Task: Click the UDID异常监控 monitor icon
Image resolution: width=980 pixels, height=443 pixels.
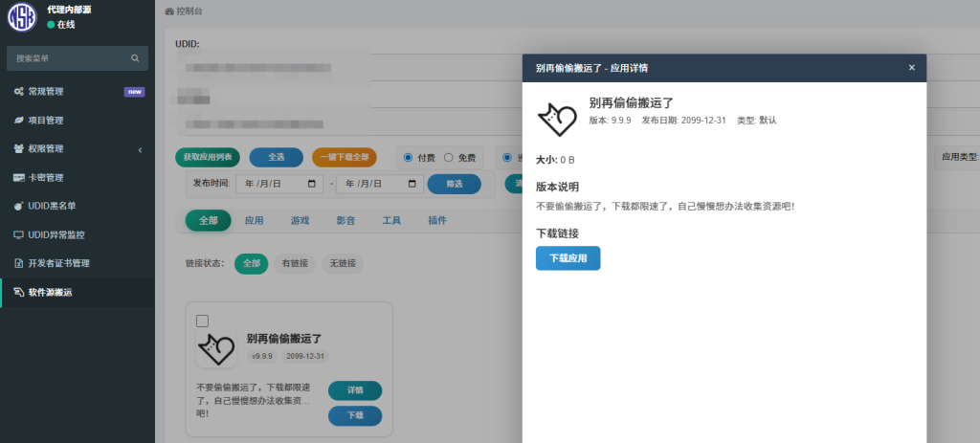Action: (x=19, y=235)
